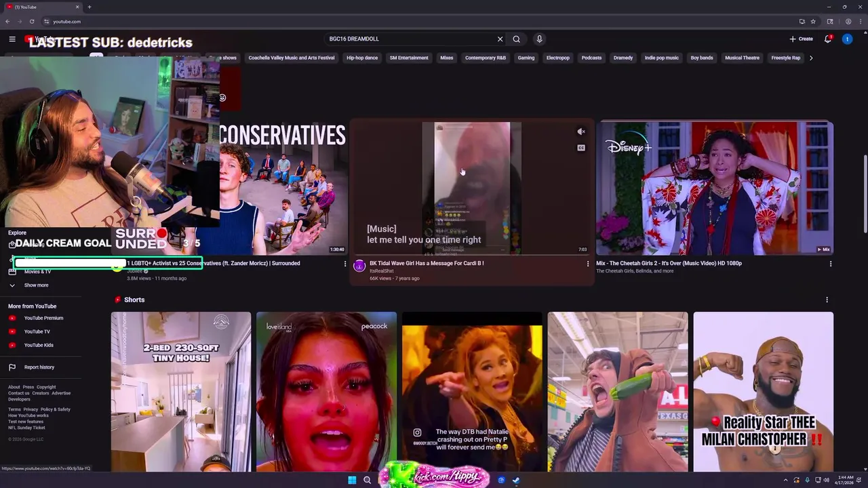Viewport: 868px width, 488px height.
Task: Click the magnifier search button
Action: point(517,39)
